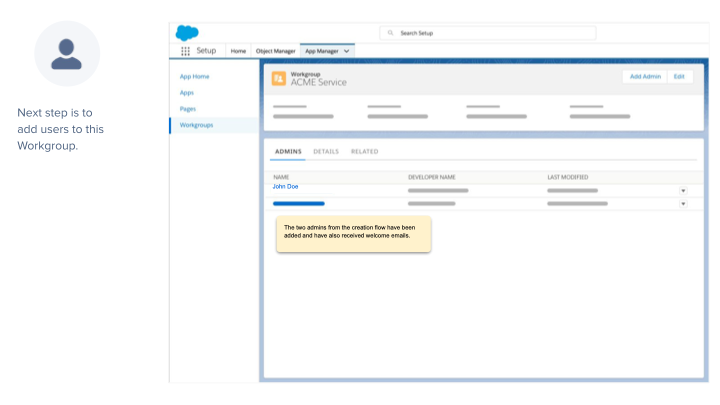The height and width of the screenshot is (405, 720).
Task: Open the John Doe admin link
Action: pos(285,187)
